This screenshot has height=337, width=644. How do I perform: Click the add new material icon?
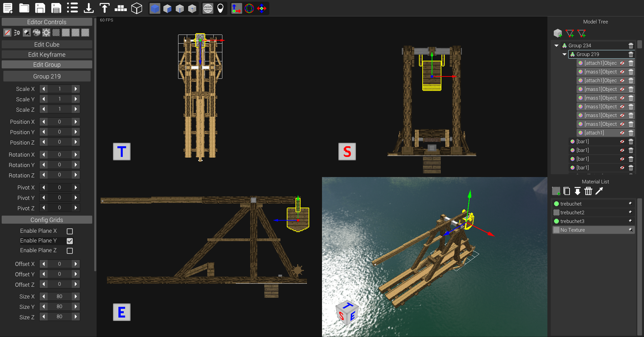556,191
